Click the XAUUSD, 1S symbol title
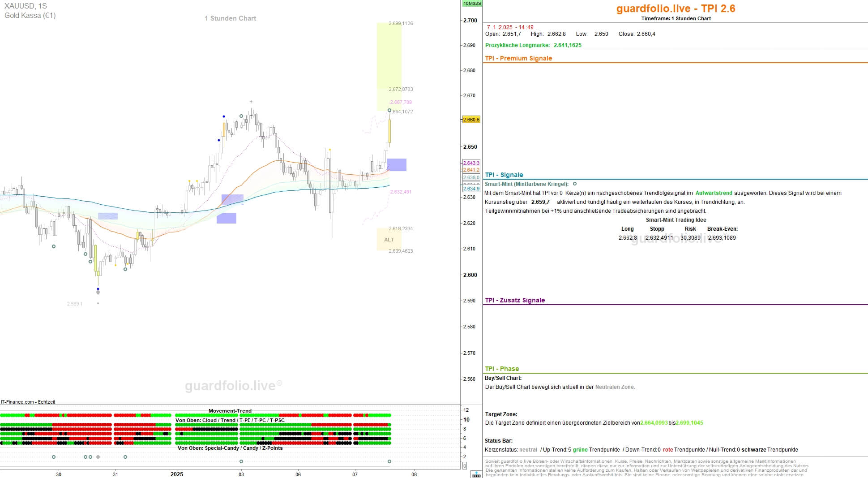The width and height of the screenshot is (868, 478). (26, 6)
